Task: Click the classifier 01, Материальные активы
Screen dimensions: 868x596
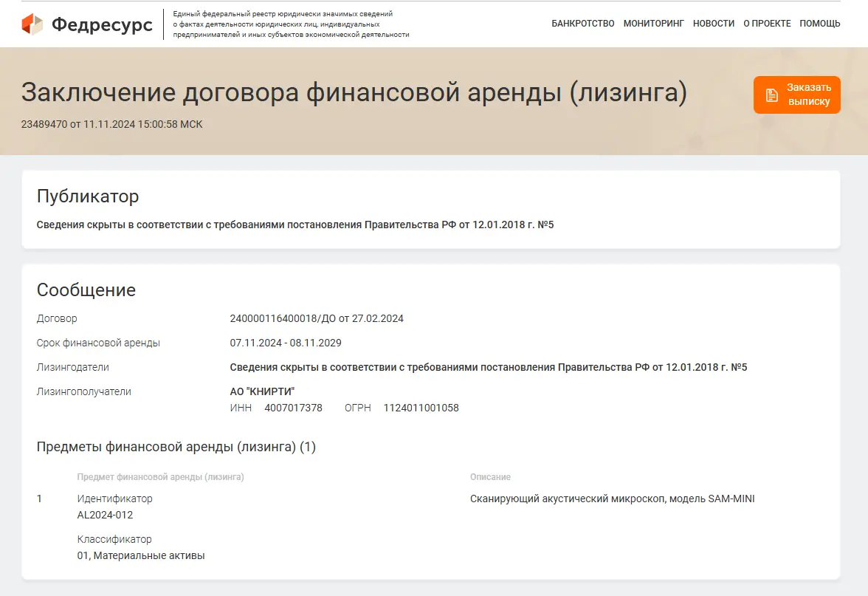Action: pyautogui.click(x=140, y=555)
